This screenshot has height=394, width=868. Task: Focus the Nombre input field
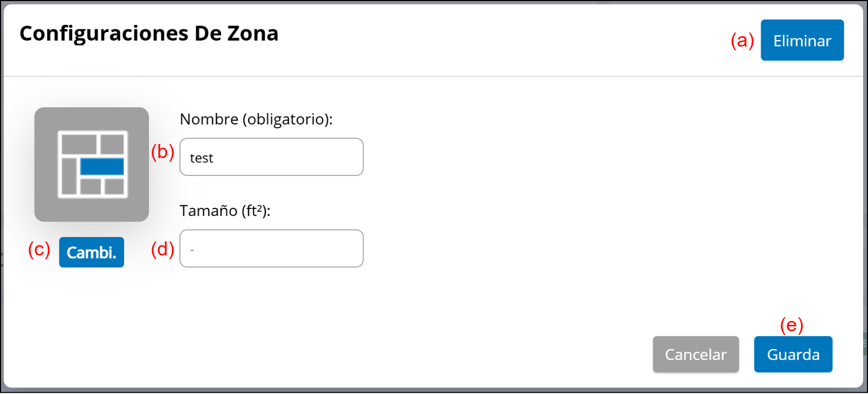point(271,157)
